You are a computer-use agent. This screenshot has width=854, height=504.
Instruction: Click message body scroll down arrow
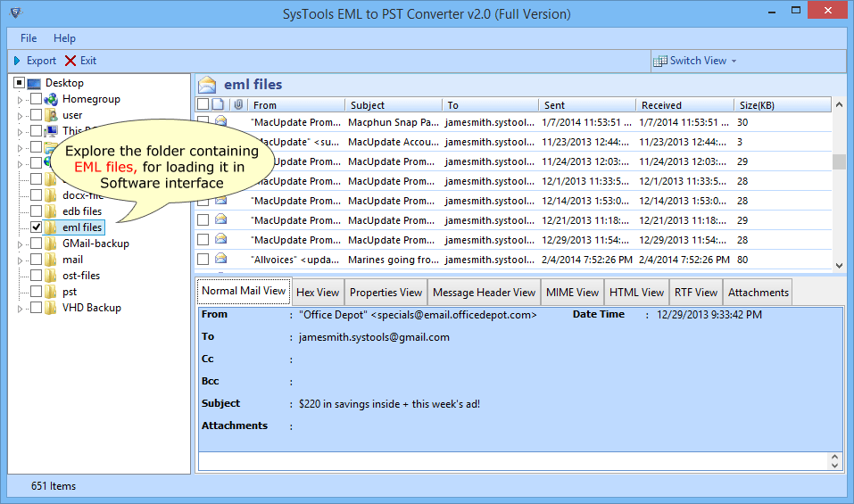[834, 466]
